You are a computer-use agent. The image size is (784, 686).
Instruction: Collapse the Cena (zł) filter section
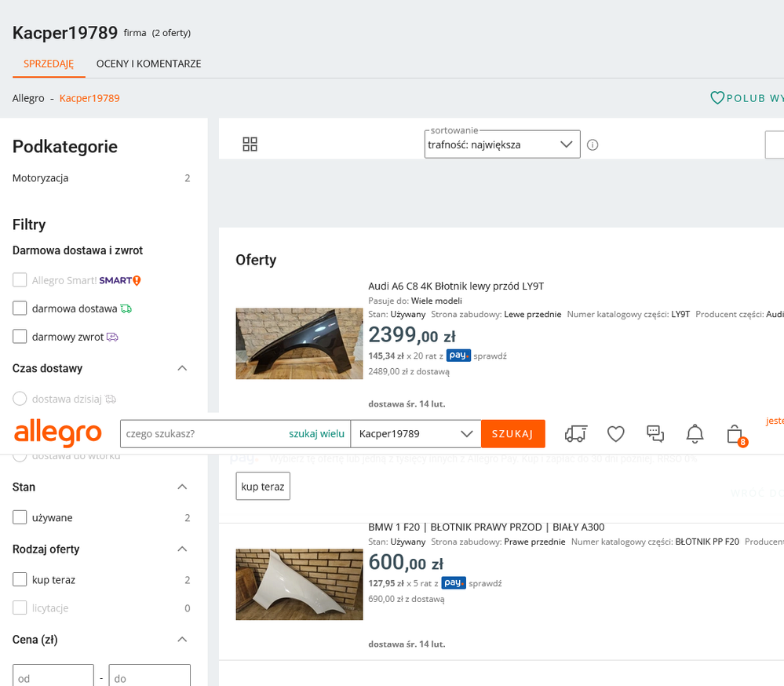pyautogui.click(x=182, y=640)
